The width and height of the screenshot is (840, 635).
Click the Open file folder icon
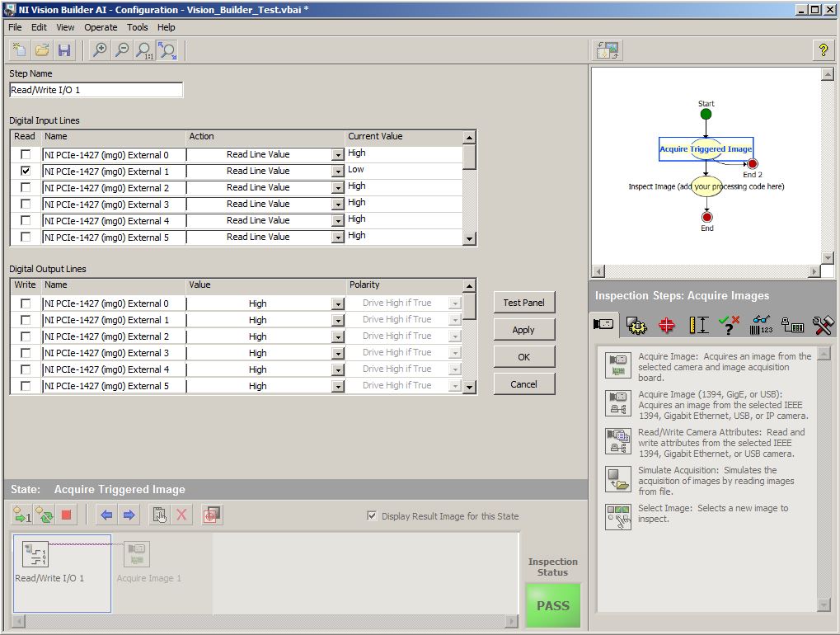click(42, 50)
